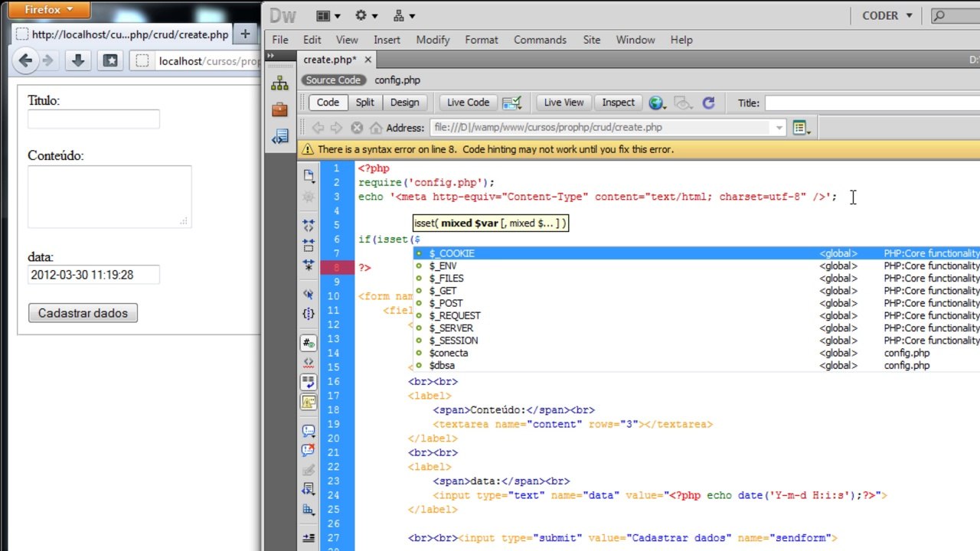980x551 pixels.
Task: Click Open Documents icon in coding toolbar
Action: (x=309, y=175)
